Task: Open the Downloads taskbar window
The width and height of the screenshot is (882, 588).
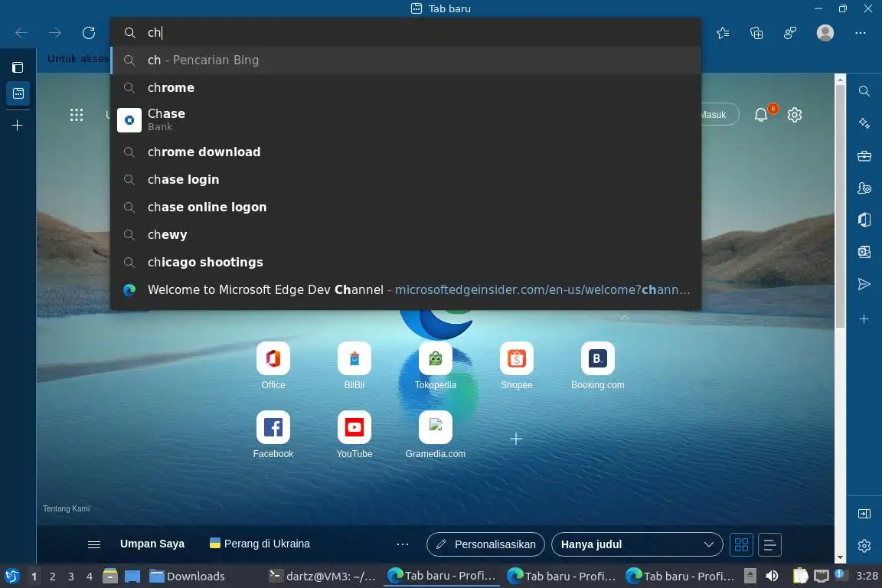Action: (x=188, y=577)
